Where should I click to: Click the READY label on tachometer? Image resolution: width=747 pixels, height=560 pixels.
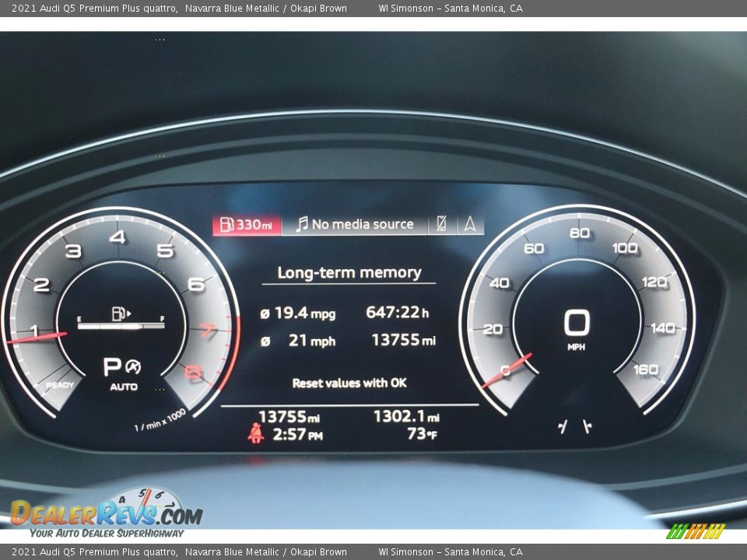pos(60,385)
